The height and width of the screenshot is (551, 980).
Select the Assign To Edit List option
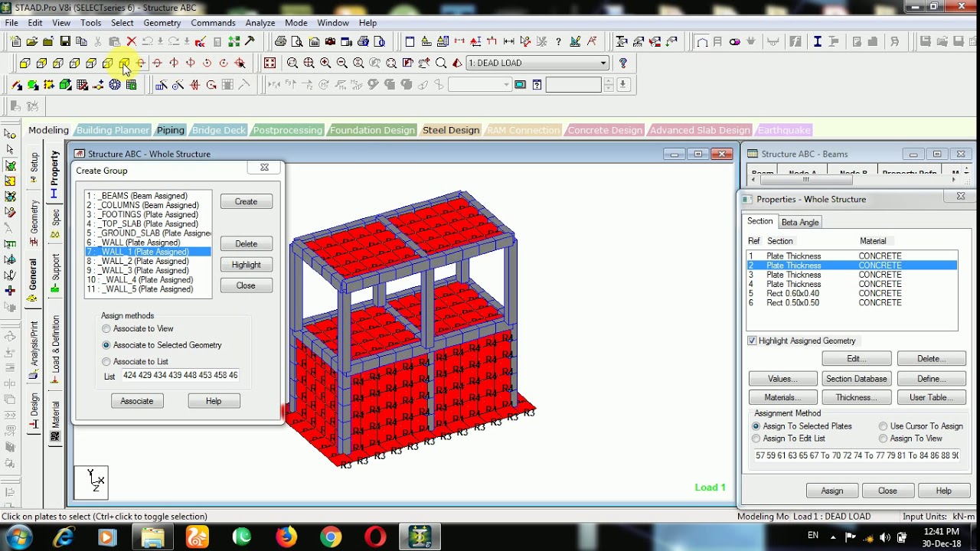pyautogui.click(x=756, y=439)
